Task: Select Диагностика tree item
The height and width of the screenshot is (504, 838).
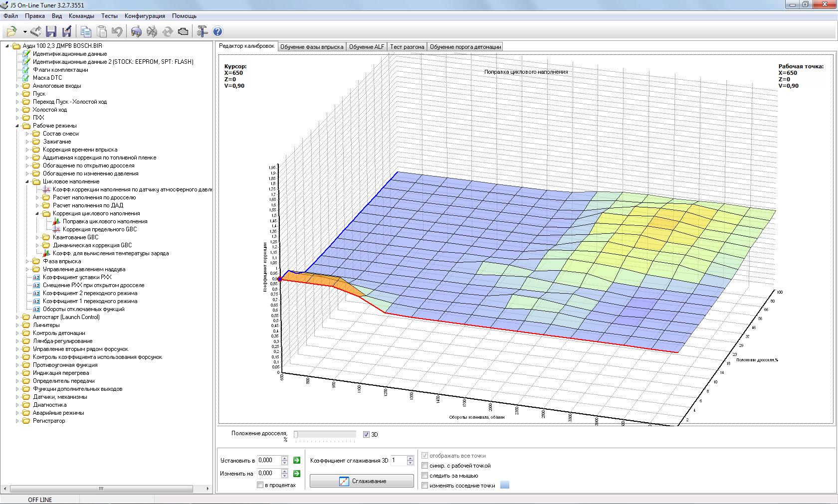Action: click(x=49, y=405)
